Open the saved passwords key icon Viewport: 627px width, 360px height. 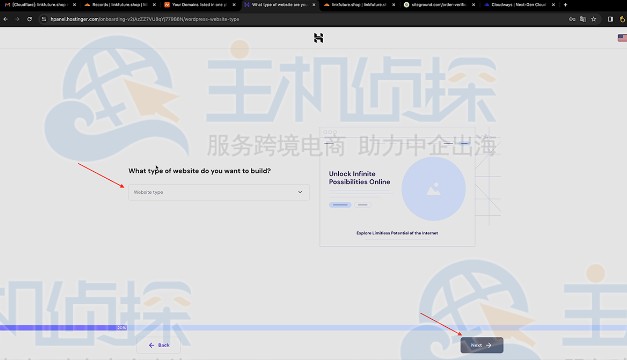coord(572,19)
